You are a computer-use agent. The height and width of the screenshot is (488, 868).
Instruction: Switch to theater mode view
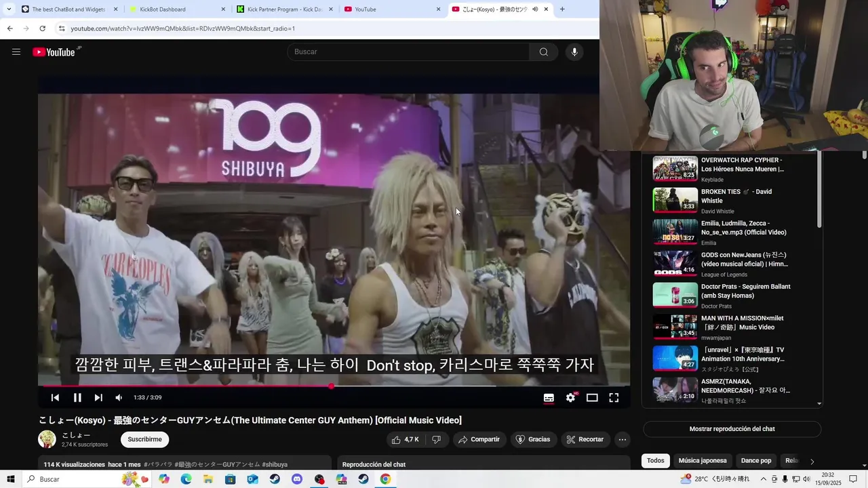[x=592, y=398]
